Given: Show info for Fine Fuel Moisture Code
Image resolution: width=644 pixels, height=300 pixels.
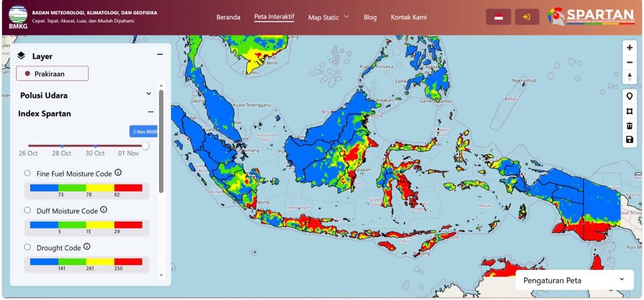Looking at the screenshot, I should click(118, 173).
